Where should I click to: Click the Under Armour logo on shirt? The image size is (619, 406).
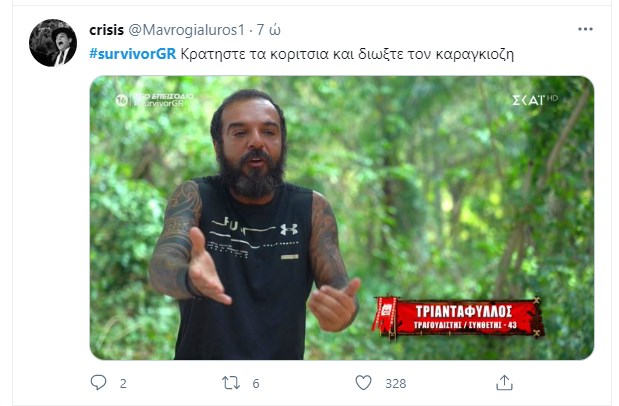pos(289,229)
